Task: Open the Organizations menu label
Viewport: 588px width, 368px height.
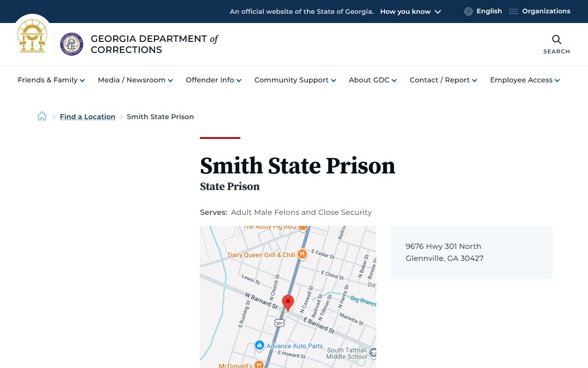Action: pyautogui.click(x=546, y=11)
